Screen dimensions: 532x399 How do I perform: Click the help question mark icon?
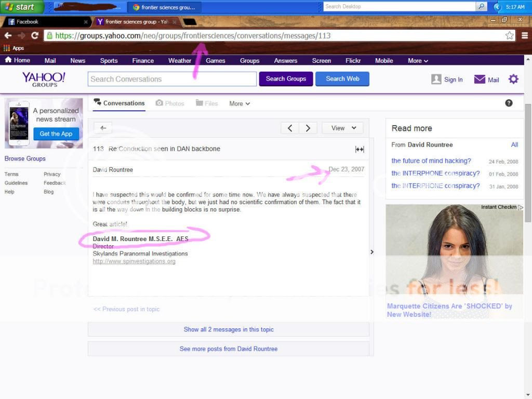[509, 103]
